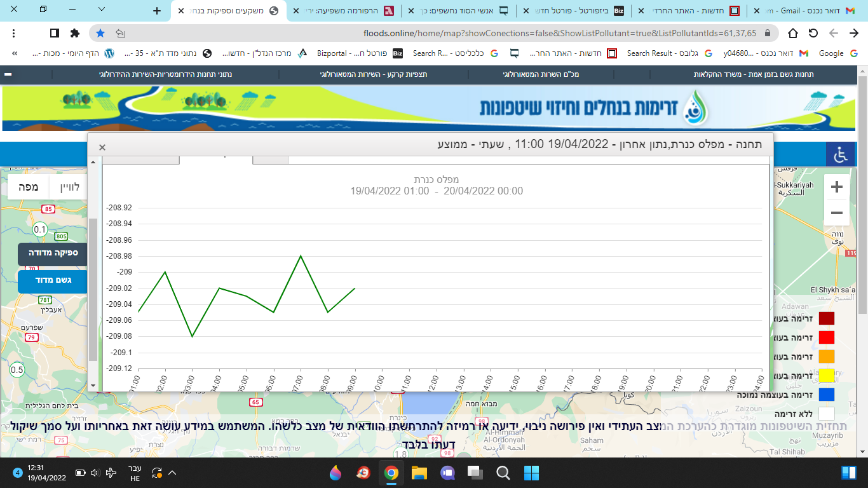Image resolution: width=868 pixels, height=488 pixels.
Task: Switch the map to satellite (לוויין) view
Action: pos(71,187)
